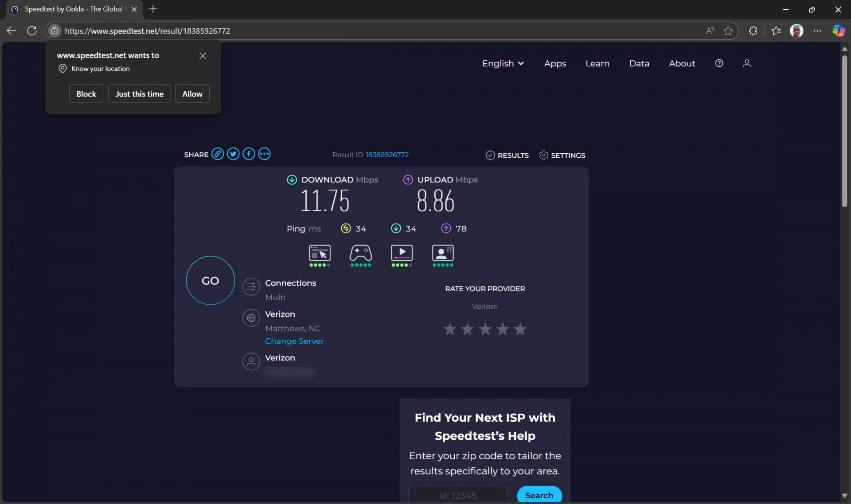The width and height of the screenshot is (851, 504).
Task: Allow the site to know your location
Action: click(x=192, y=93)
